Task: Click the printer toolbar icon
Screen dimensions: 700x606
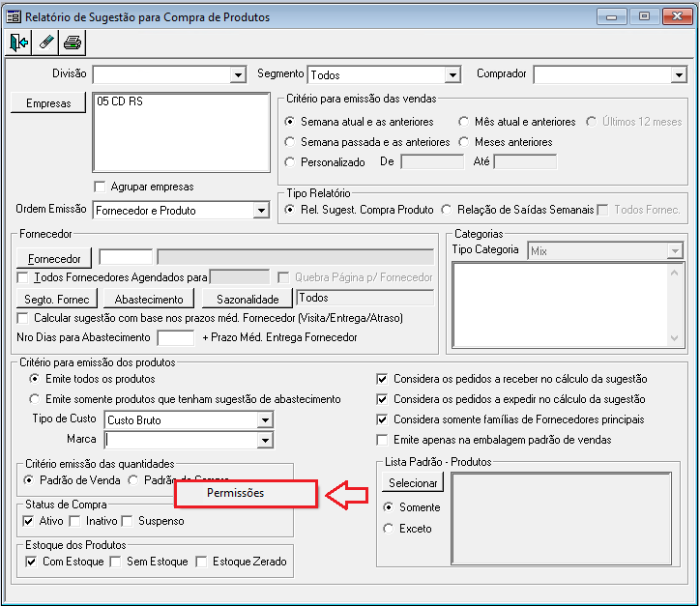Action: point(73,43)
